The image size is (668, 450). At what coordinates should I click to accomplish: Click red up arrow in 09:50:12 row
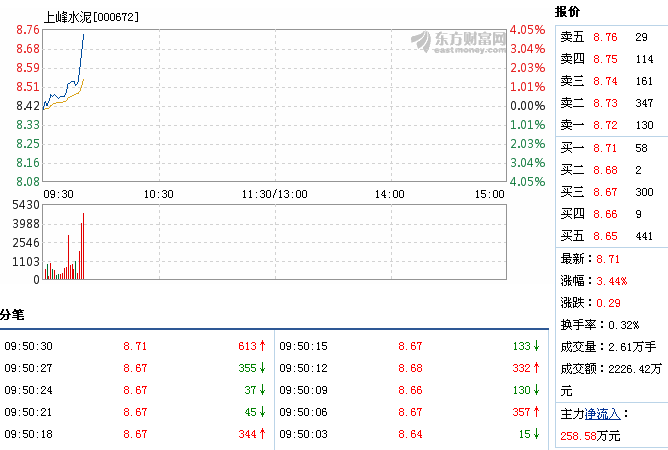(x=537, y=368)
